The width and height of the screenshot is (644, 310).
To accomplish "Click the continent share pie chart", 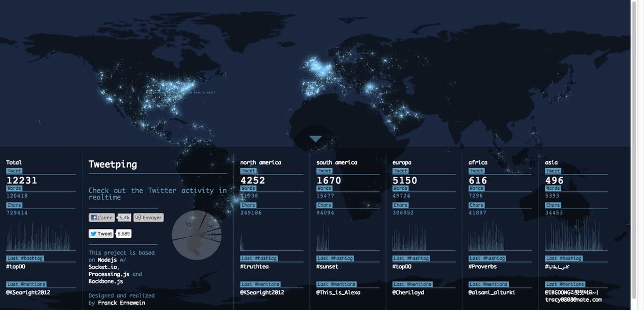I will tap(197, 235).
